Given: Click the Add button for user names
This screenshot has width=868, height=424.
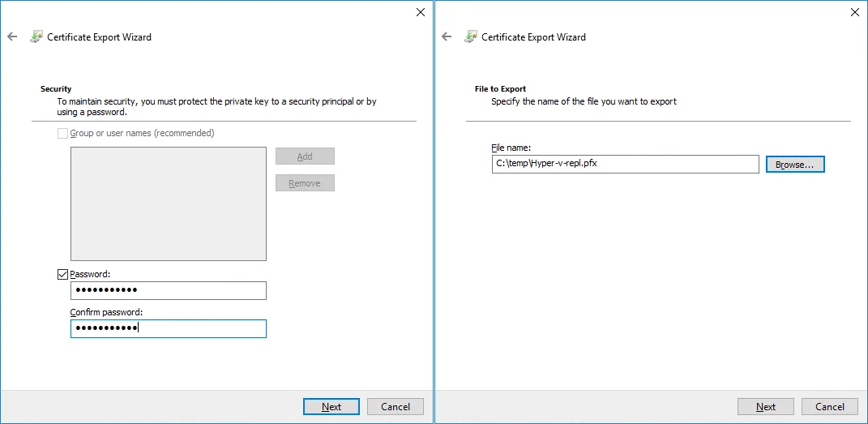Looking at the screenshot, I should 305,156.
